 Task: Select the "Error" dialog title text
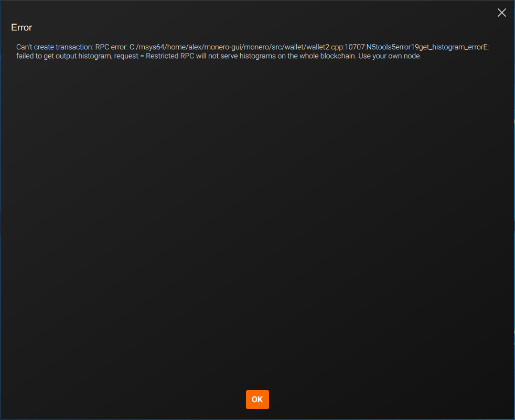tap(22, 27)
